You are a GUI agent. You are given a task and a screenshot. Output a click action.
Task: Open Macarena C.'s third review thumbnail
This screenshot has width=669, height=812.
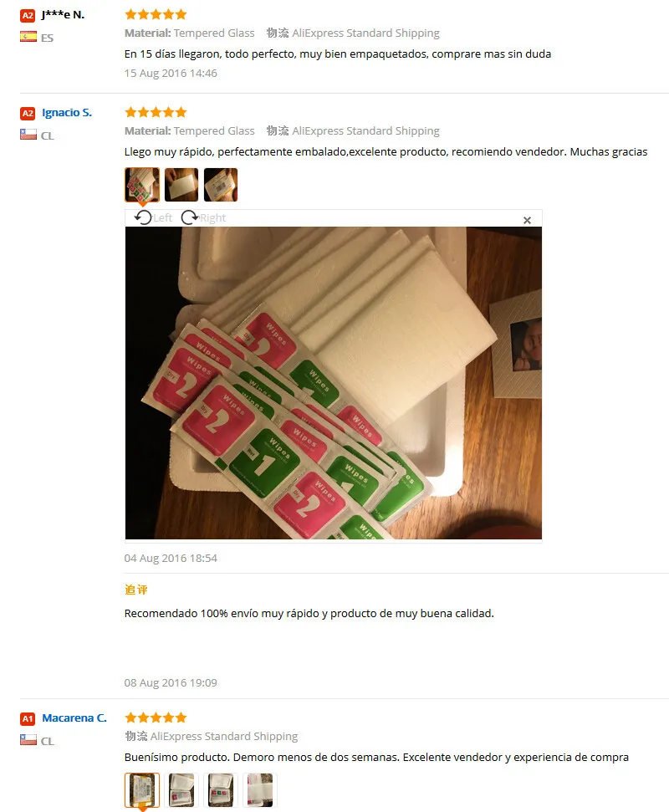click(x=221, y=790)
